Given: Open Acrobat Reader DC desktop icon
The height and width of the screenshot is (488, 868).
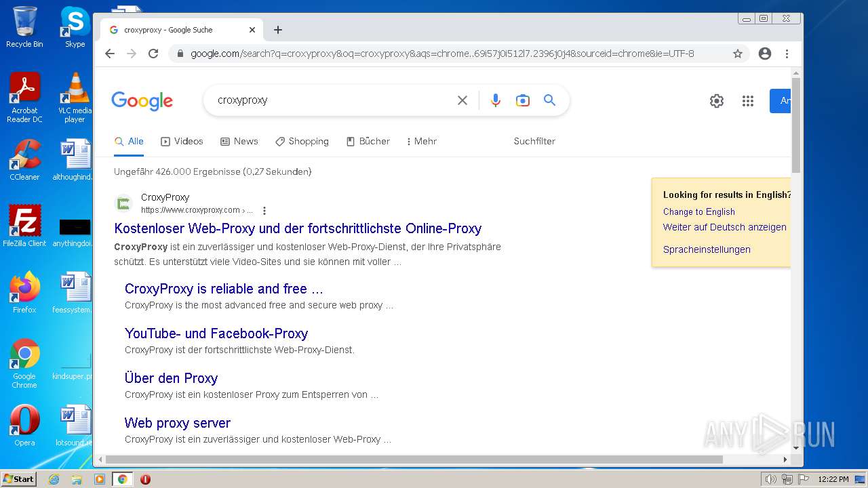Looking at the screenshot, I should [x=24, y=98].
